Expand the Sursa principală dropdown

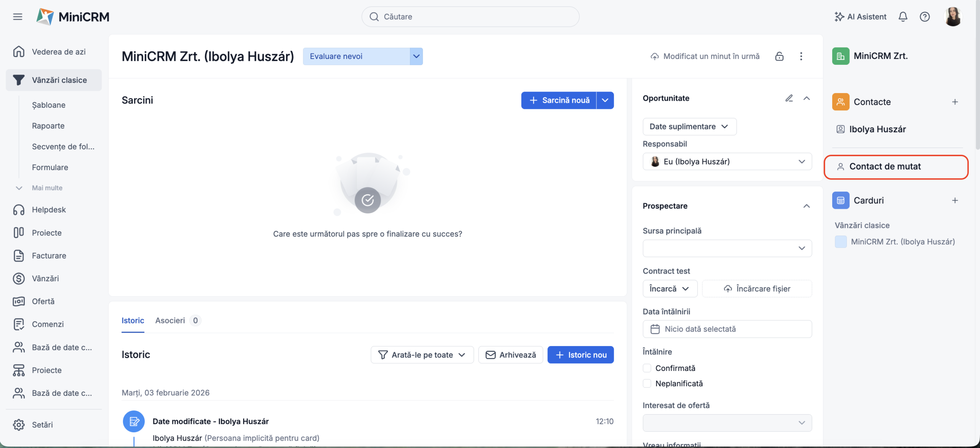tap(727, 248)
